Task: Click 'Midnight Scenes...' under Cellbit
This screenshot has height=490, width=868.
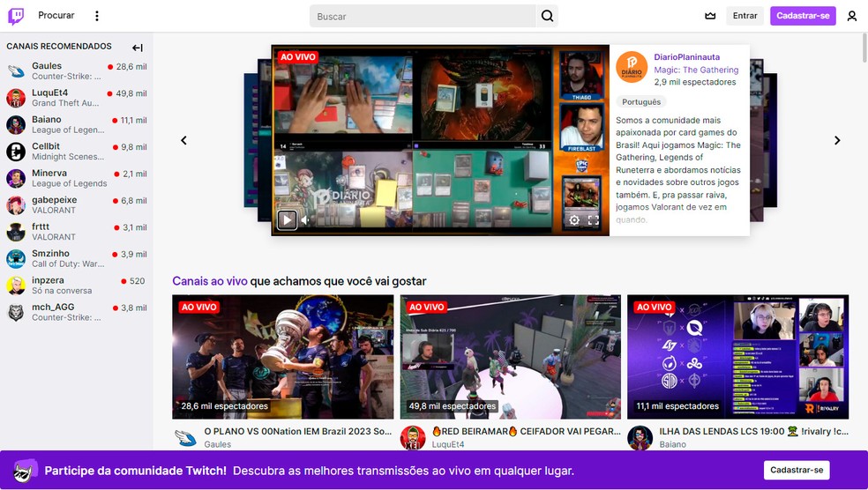Action: (68, 157)
